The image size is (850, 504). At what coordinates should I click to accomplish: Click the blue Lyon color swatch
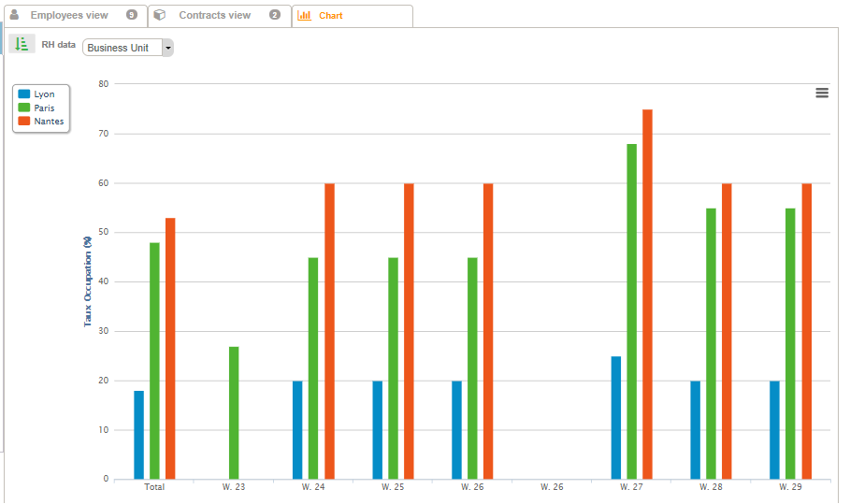24,94
